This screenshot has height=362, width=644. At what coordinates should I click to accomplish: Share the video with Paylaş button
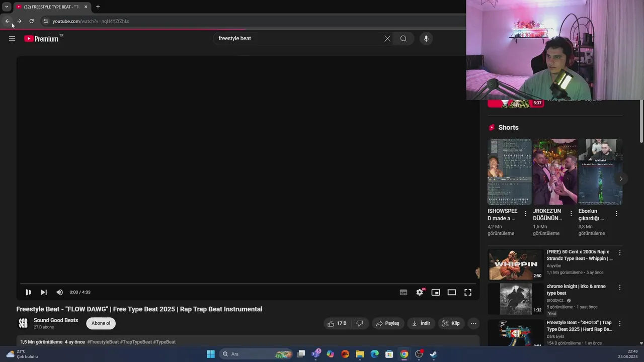pos(387,323)
